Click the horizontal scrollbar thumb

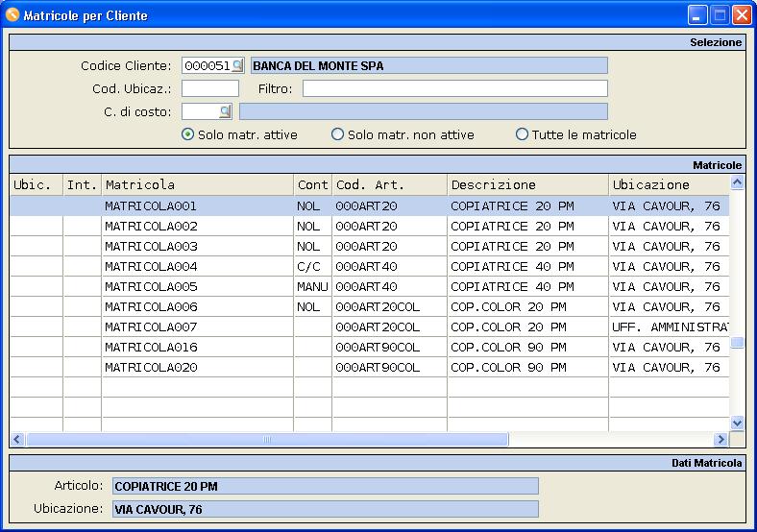267,439
